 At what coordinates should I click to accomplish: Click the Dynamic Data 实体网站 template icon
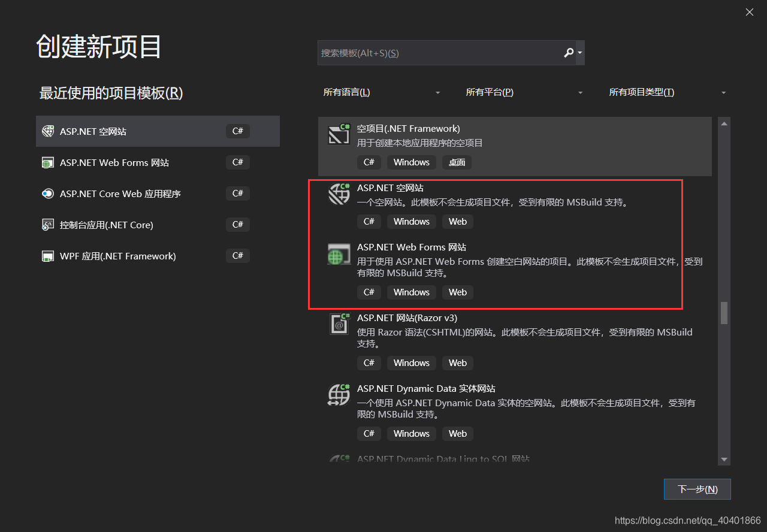click(339, 394)
